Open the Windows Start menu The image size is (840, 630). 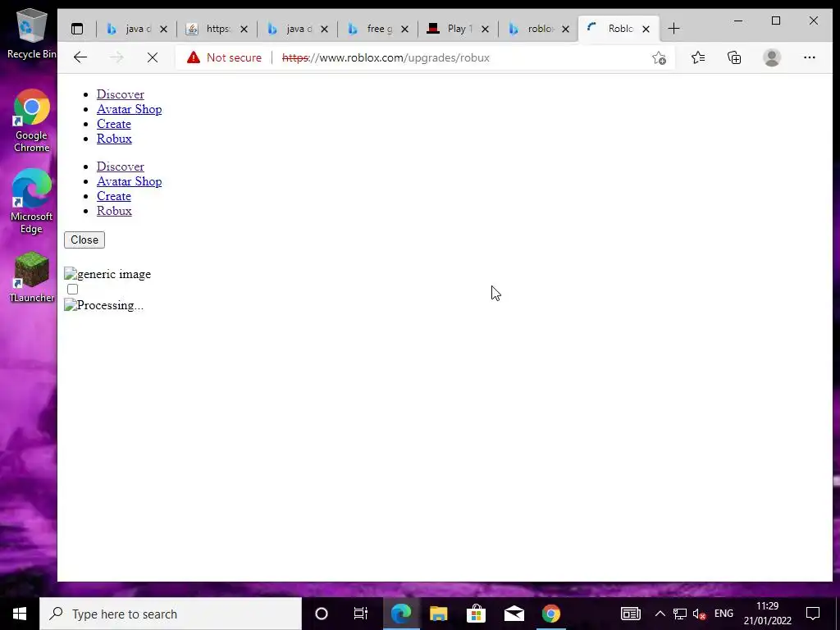coord(20,614)
